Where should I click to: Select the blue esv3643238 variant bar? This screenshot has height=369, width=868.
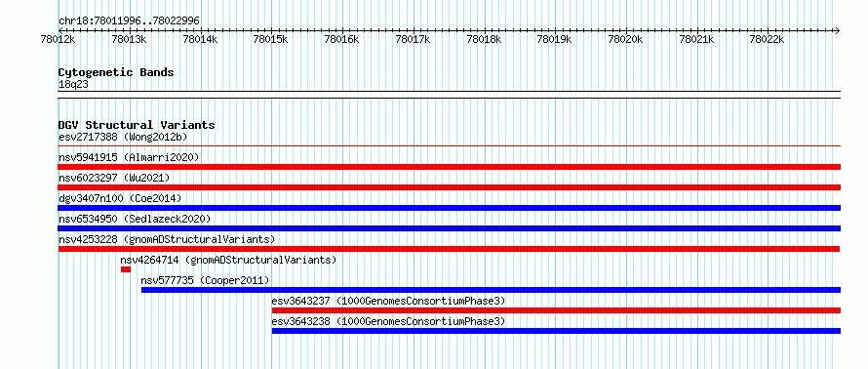[x=556, y=331]
